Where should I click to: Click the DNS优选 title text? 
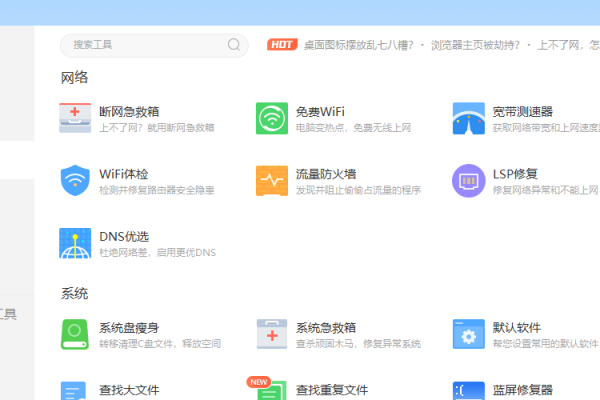(124, 237)
